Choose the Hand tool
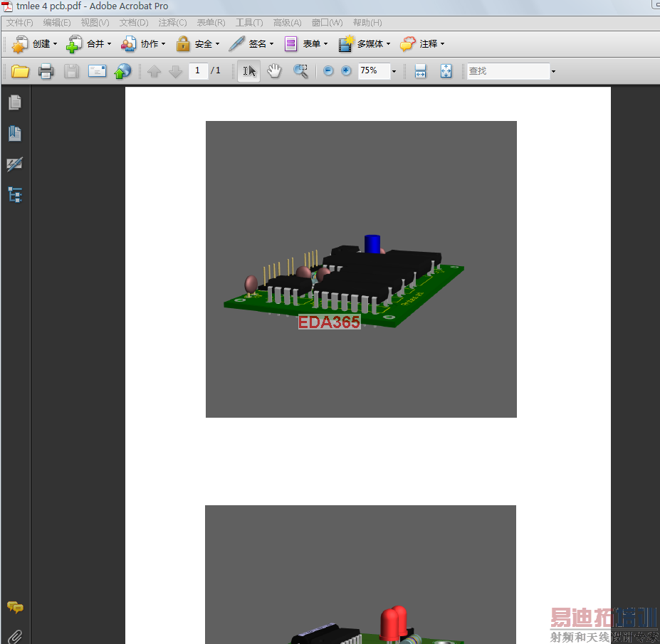Image resolution: width=660 pixels, height=644 pixels. click(274, 71)
